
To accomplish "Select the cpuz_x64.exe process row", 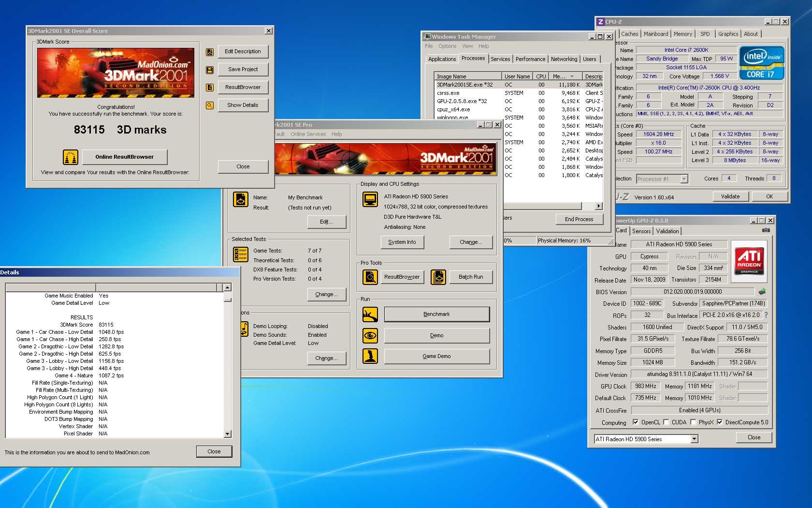I will click(x=519, y=109).
